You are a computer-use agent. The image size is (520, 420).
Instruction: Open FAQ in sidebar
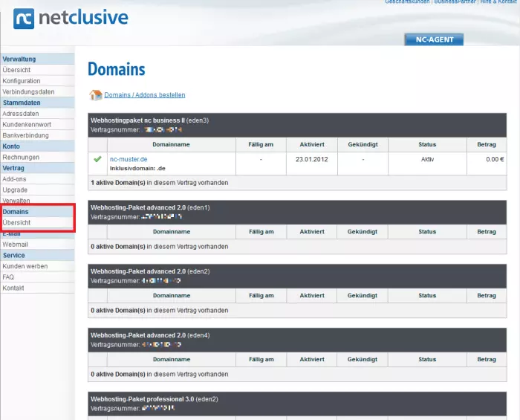(x=8, y=277)
